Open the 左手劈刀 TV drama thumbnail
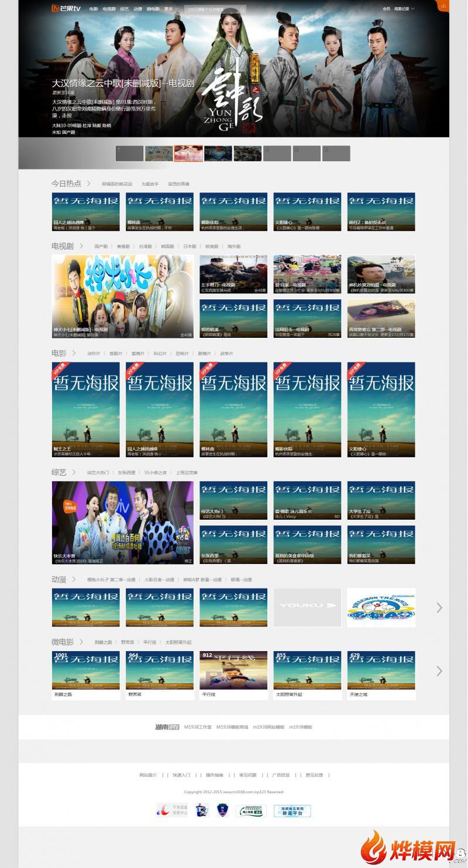468x868 pixels. coord(233,274)
